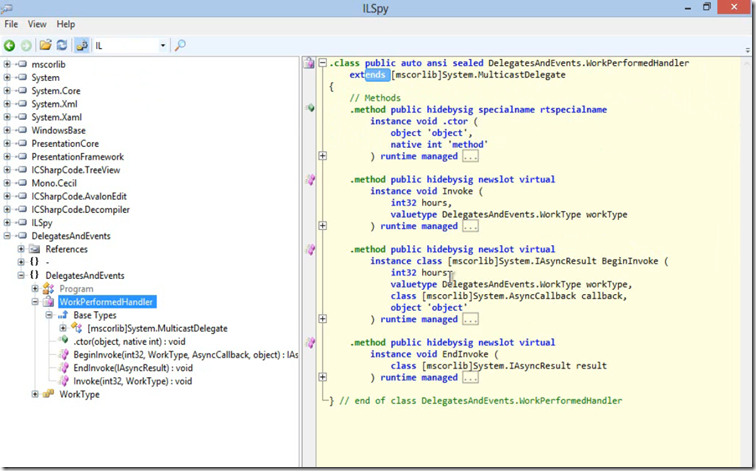Select ICSharpCode.Decompiler assembly
Viewport: 756px width, 471px height.
81,210
